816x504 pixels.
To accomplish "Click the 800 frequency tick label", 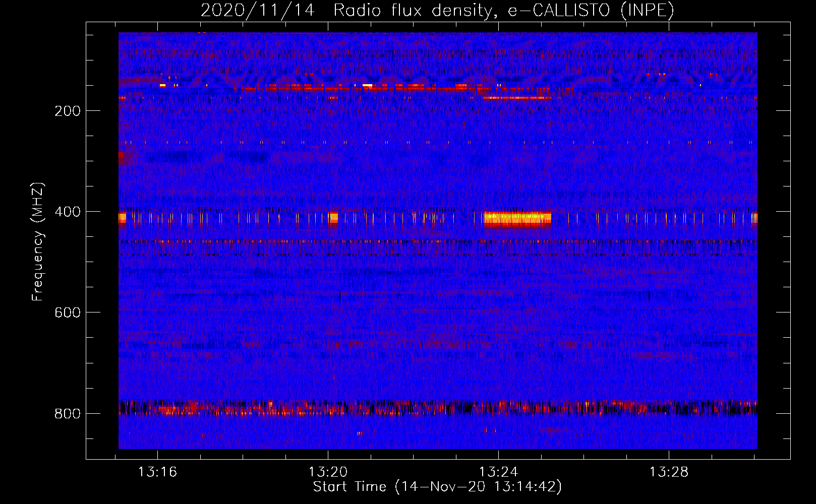I will click(x=68, y=414).
